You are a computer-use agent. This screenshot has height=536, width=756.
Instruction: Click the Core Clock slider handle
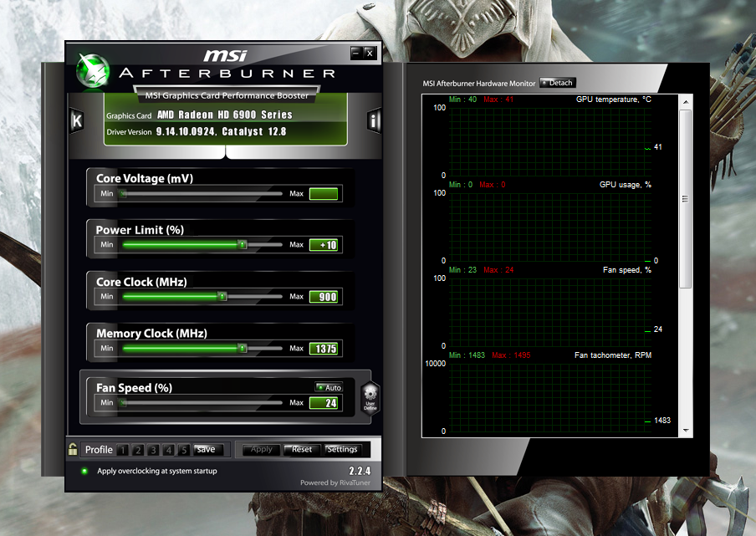pos(222,297)
